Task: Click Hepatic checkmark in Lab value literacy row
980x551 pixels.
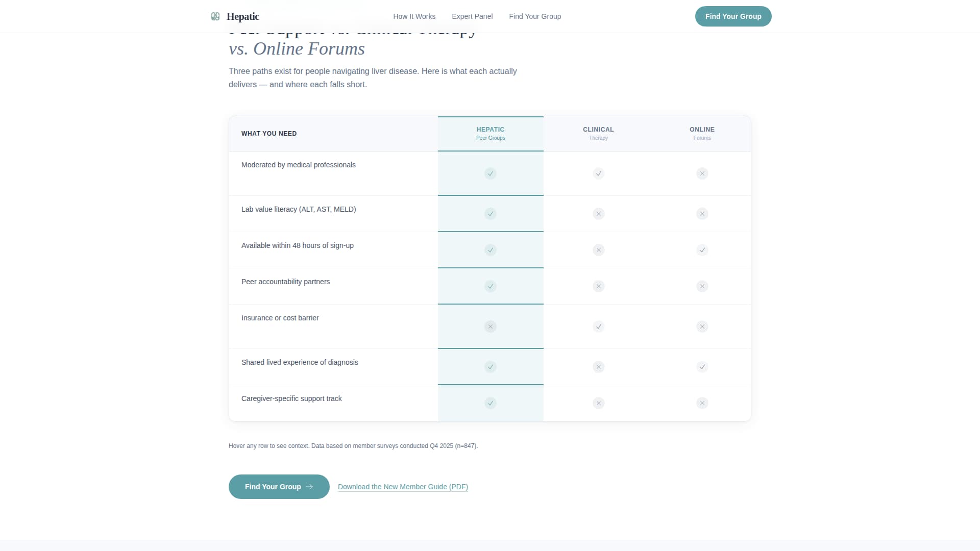Action: pyautogui.click(x=491, y=214)
